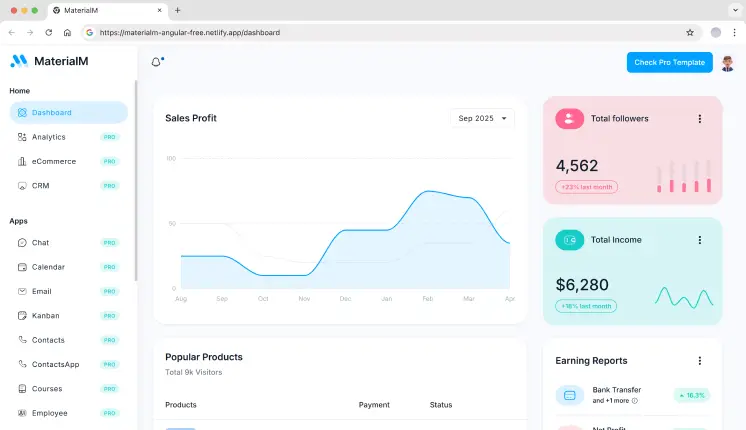Click the Dashboard icon in sidebar
The height and width of the screenshot is (430, 746).
coord(22,113)
